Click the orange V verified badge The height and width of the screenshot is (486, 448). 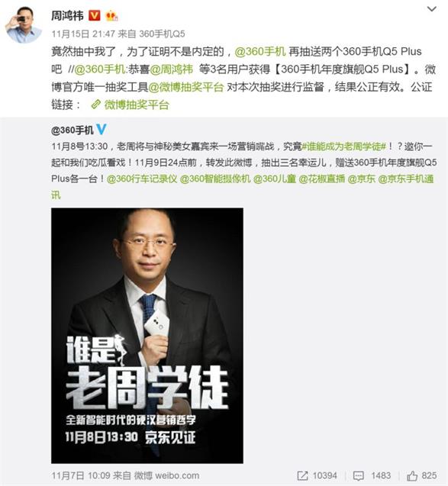click(95, 15)
